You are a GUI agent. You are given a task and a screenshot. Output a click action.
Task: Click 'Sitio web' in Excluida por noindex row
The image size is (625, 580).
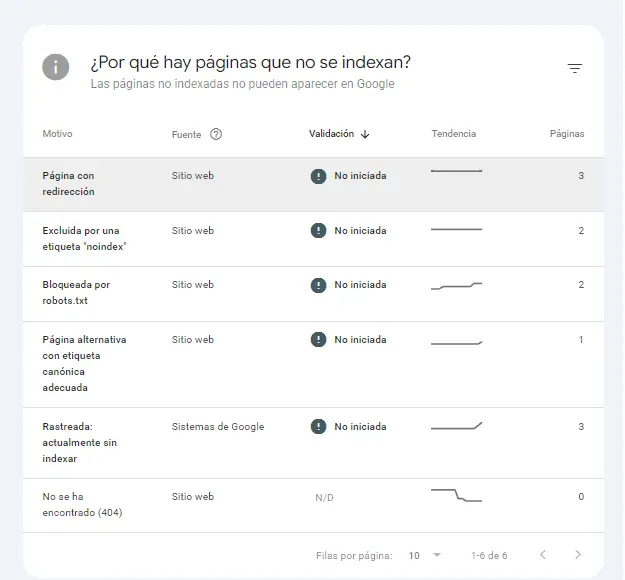click(193, 230)
